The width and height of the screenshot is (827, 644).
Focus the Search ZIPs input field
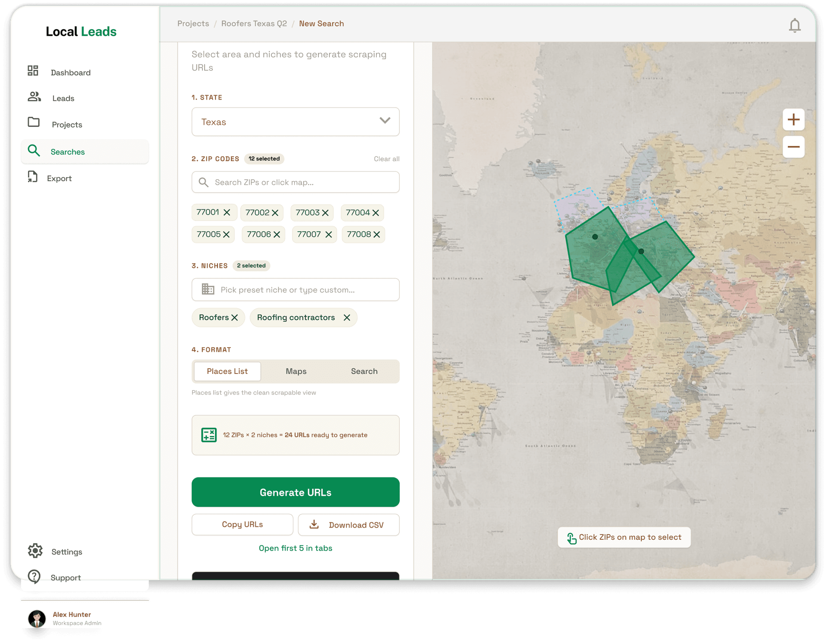[295, 182]
